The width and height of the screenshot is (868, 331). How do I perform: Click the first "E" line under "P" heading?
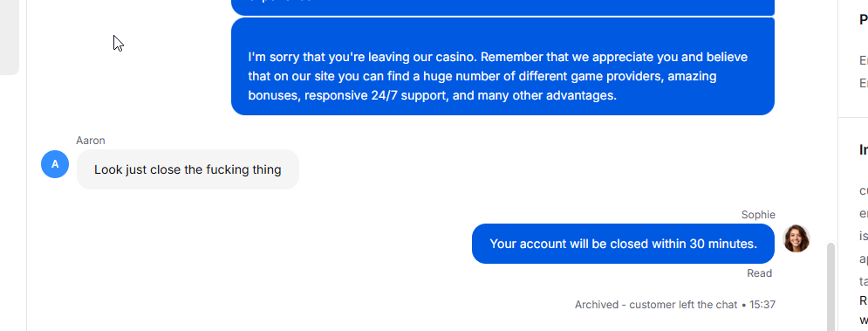[864, 60]
